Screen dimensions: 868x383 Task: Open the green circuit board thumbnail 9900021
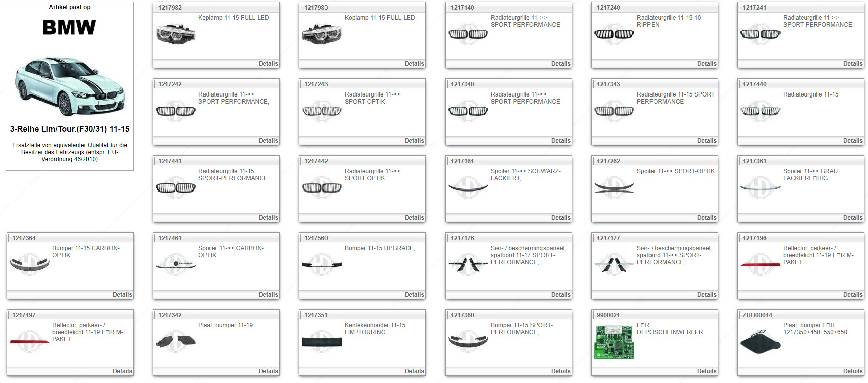click(614, 342)
